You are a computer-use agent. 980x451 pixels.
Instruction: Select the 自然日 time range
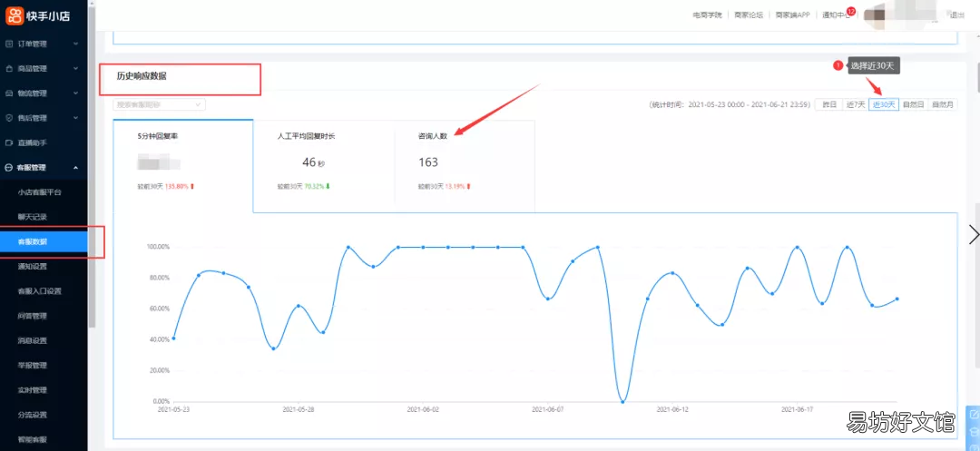pyautogui.click(x=913, y=105)
